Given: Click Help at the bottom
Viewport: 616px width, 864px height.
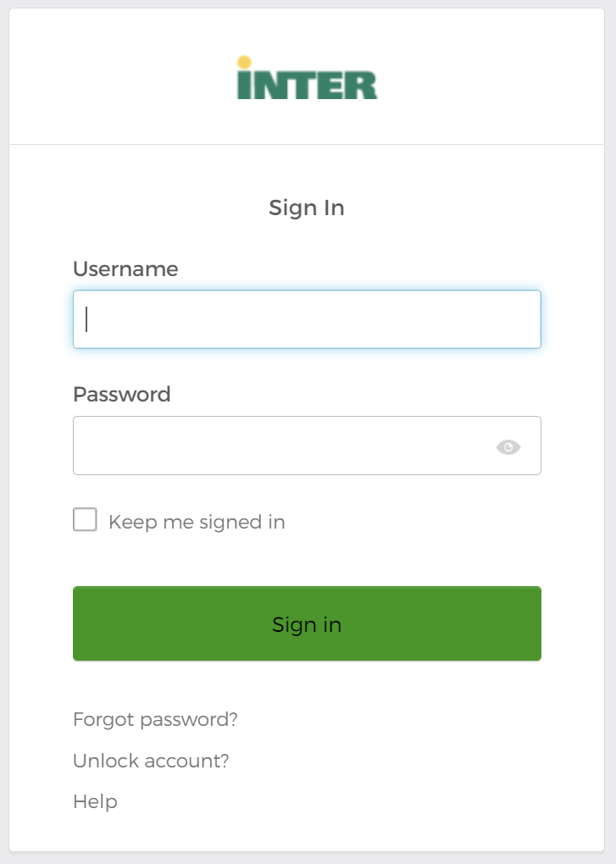Looking at the screenshot, I should click(x=95, y=801).
